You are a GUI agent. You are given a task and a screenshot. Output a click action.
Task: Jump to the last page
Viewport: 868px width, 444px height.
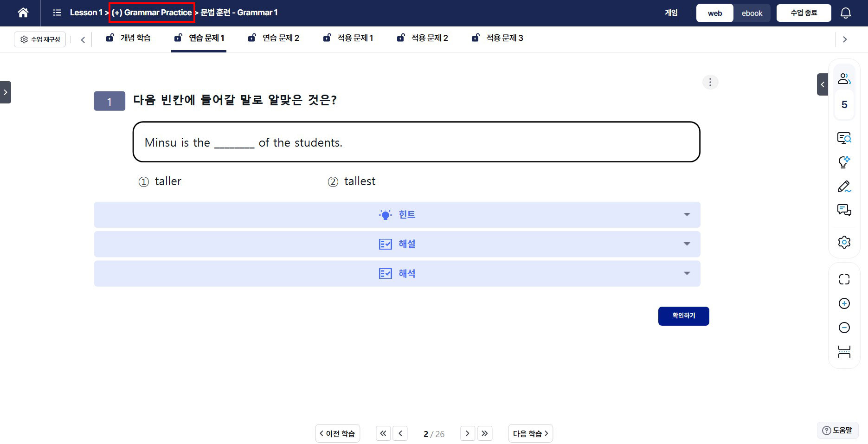pyautogui.click(x=484, y=433)
